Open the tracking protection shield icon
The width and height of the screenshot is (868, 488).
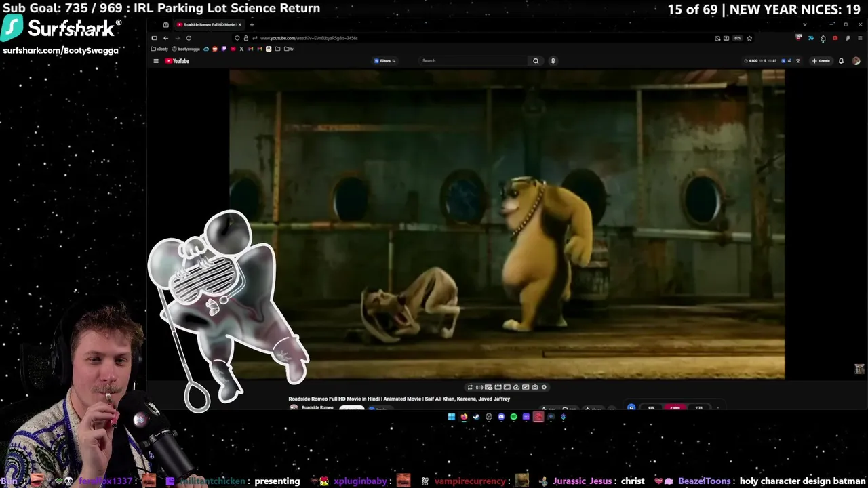click(237, 38)
